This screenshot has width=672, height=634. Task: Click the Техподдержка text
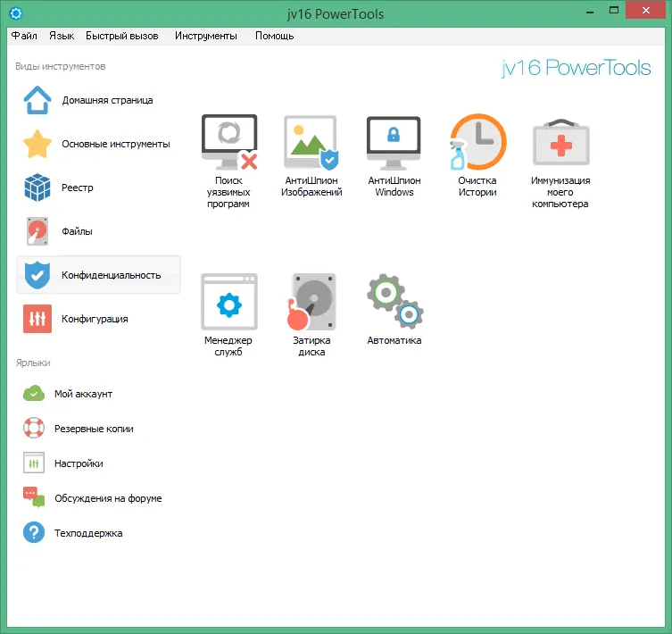tap(88, 533)
